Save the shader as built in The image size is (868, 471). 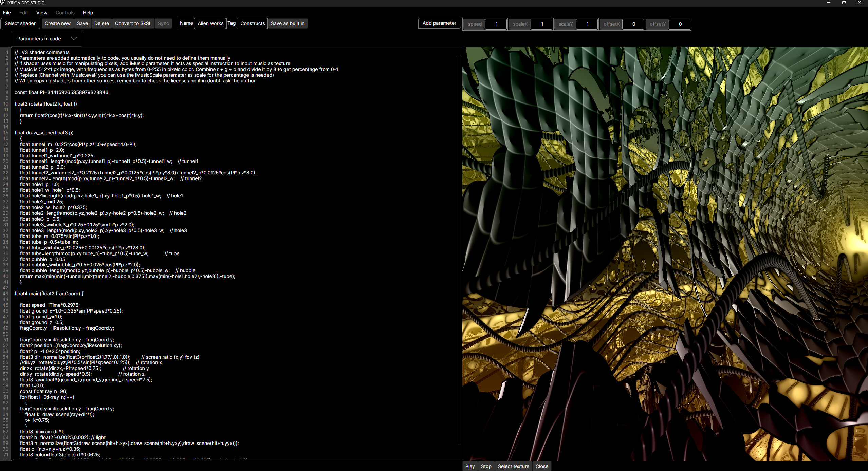287,23
